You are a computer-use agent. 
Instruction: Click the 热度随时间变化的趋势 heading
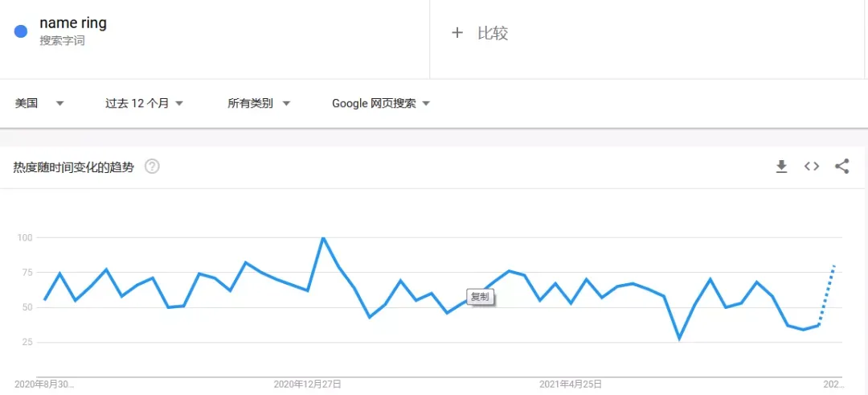click(74, 167)
